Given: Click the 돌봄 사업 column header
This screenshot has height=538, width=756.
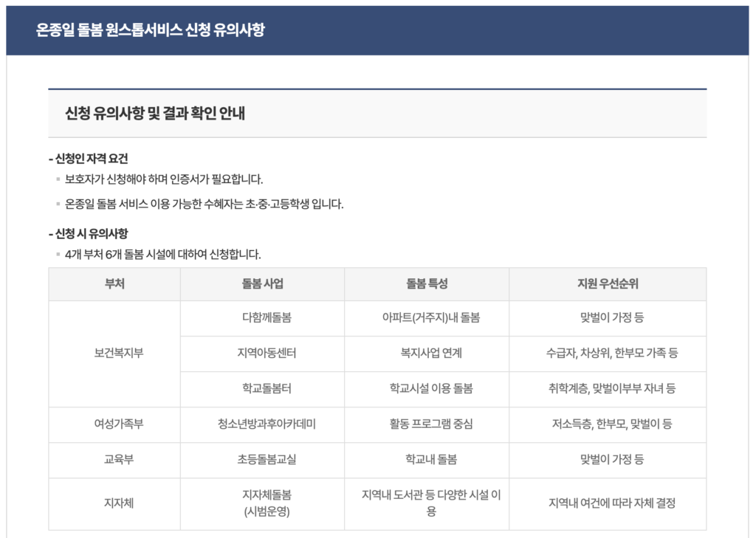Looking at the screenshot, I should [x=262, y=284].
